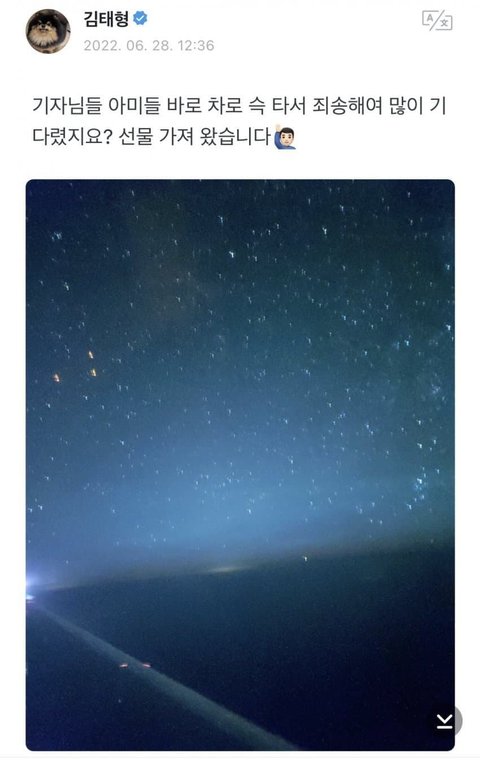Tap the second line with 선물 가져 왔습니다
The height and width of the screenshot is (764, 480).
click(164, 137)
